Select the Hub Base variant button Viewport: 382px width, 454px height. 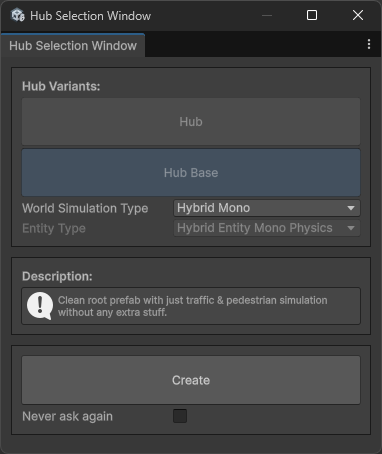(x=191, y=173)
